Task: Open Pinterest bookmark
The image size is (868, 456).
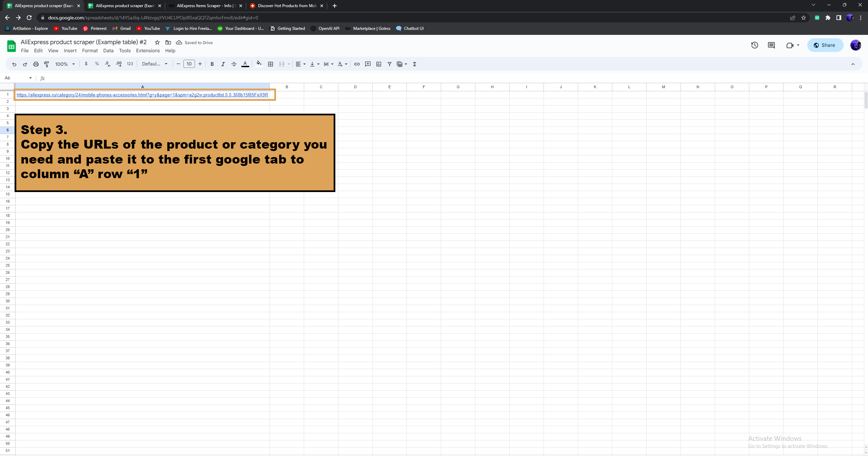Action: click(x=95, y=28)
